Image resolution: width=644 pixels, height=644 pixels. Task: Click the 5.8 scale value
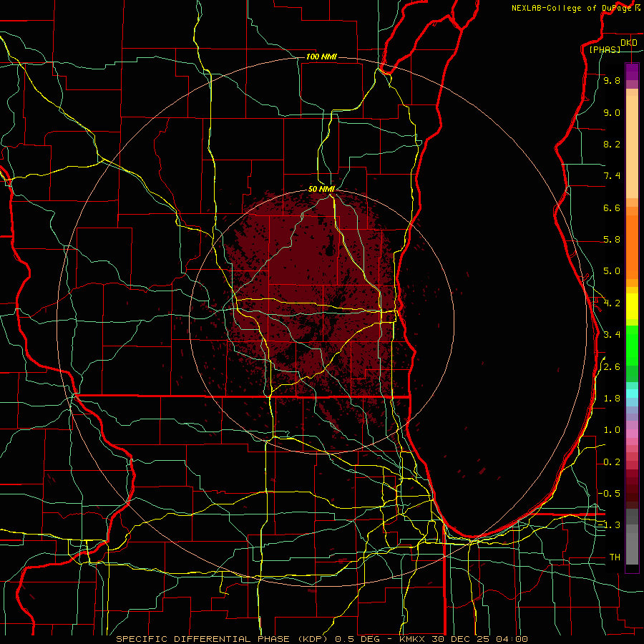click(612, 240)
